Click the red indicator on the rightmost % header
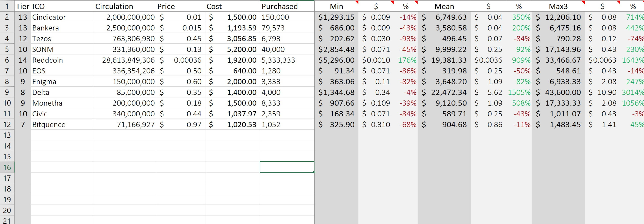Image resolution: width=644 pixels, height=224 pixels. coord(643,3)
